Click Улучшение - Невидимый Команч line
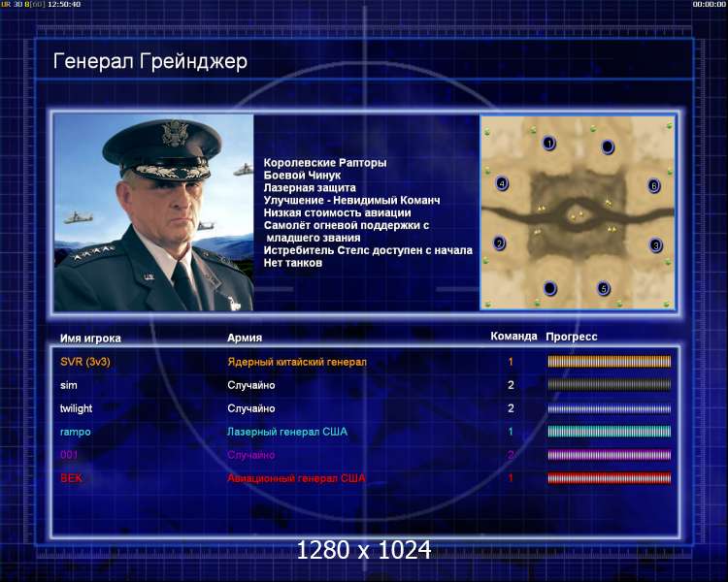The width and height of the screenshot is (728, 582). 351,201
